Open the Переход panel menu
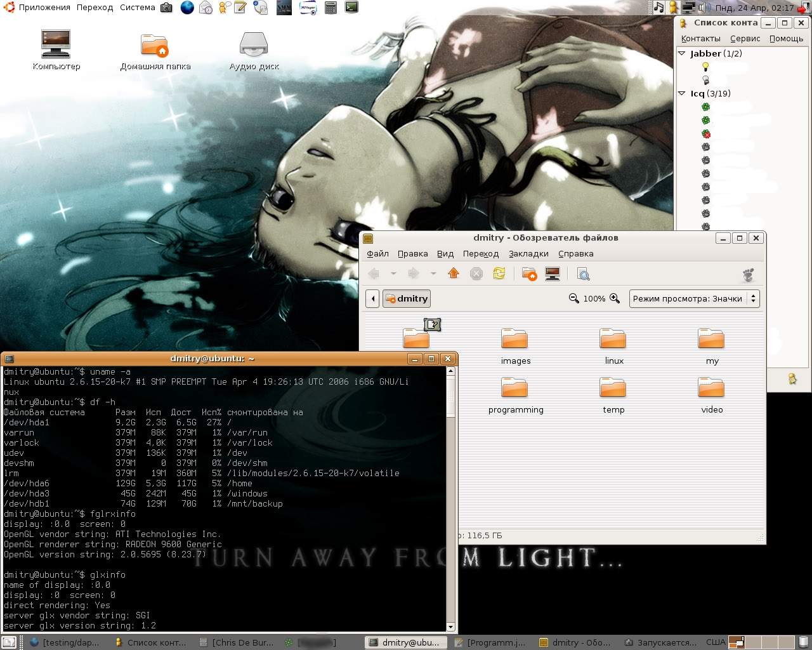 [95, 8]
